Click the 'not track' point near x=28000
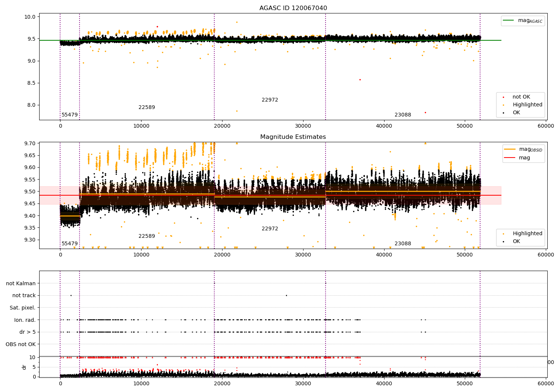This screenshot has height=392, width=560. tap(286, 295)
